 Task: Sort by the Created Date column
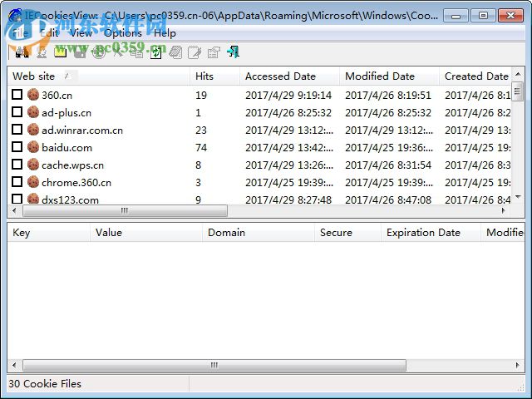[x=475, y=76]
